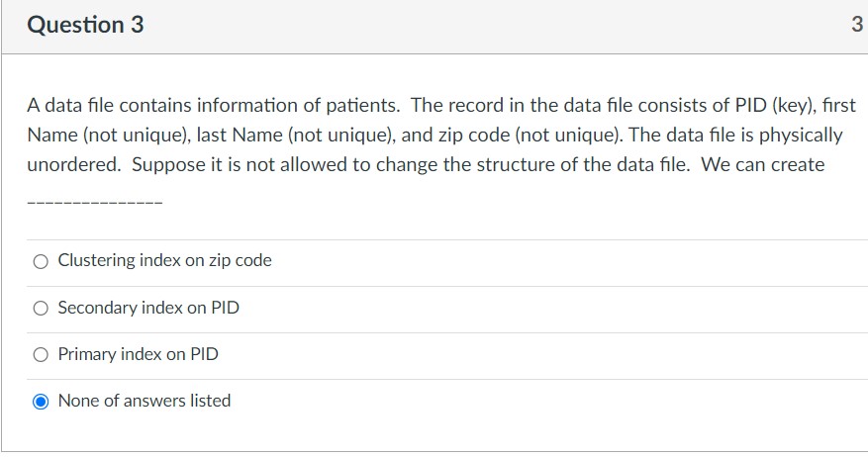This screenshot has width=868, height=457.
Task: Choose the Secondary index on PID radio button
Action: coord(41,309)
